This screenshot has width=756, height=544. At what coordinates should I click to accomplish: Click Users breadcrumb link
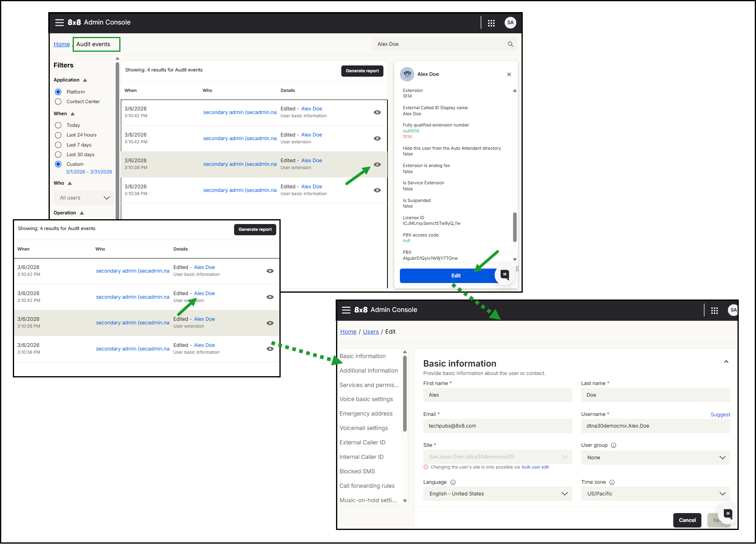(x=371, y=332)
